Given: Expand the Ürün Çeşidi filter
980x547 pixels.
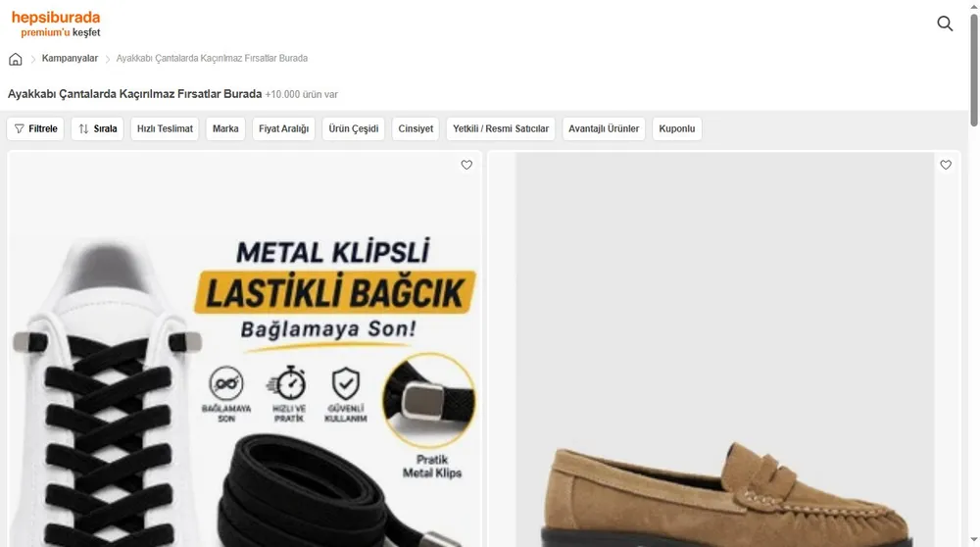Looking at the screenshot, I should [354, 128].
